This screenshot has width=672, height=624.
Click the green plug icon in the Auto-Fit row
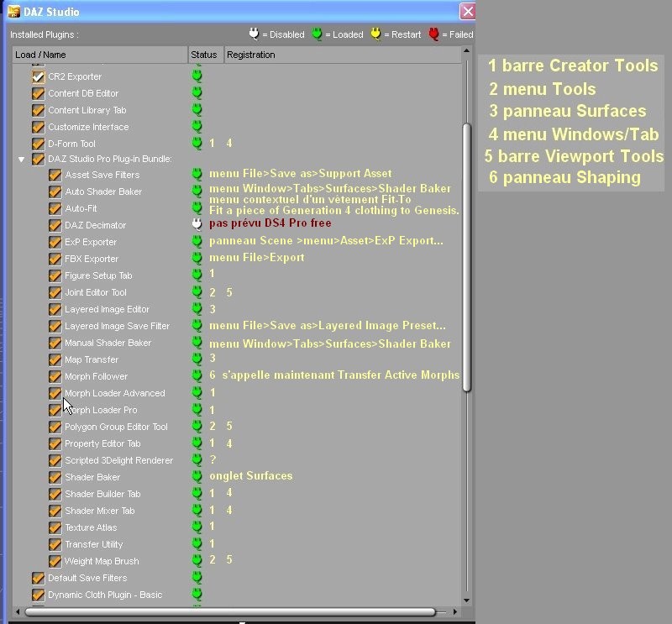click(197, 207)
